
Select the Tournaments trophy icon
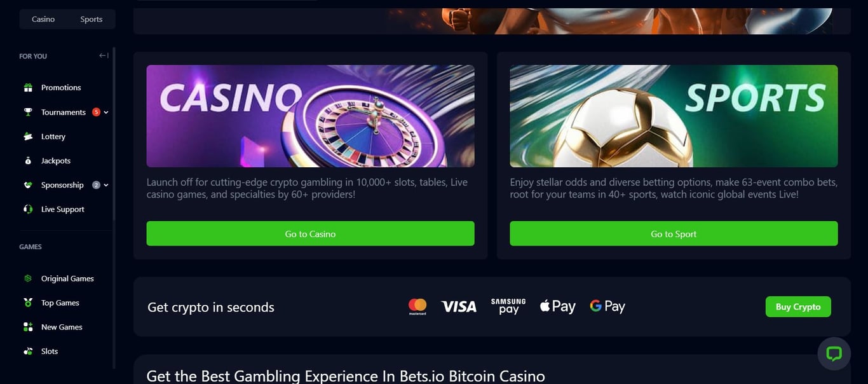click(27, 111)
